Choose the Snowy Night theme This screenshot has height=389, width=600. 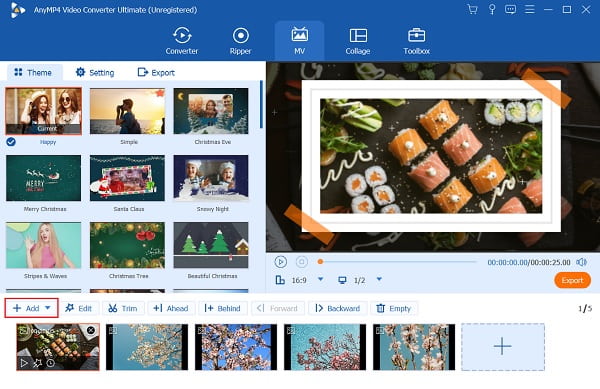(x=211, y=178)
